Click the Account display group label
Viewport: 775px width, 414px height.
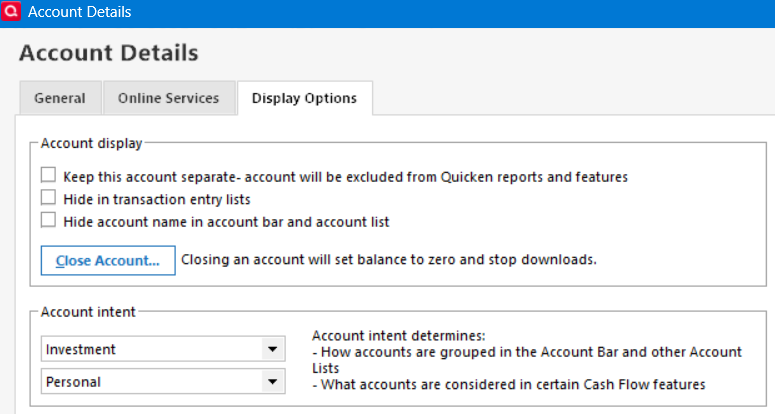(91, 143)
